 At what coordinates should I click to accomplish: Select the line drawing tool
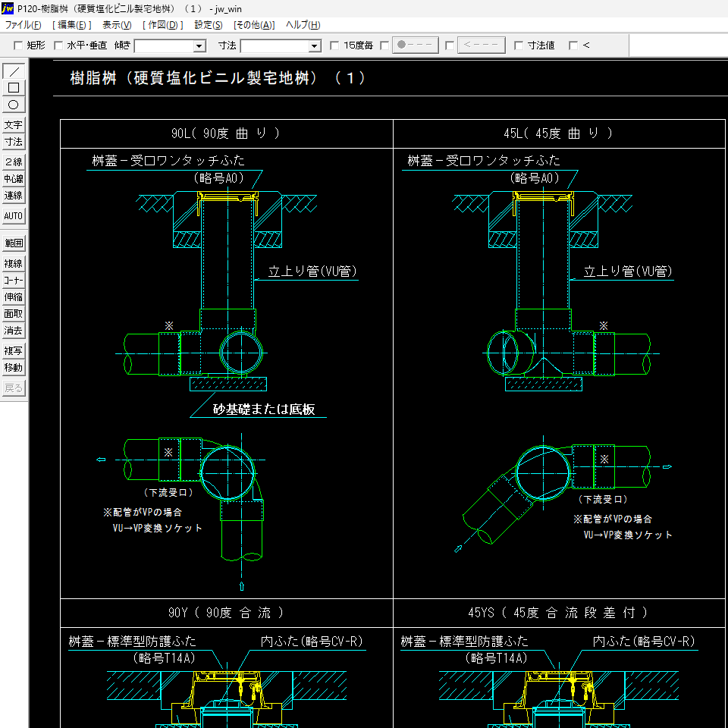(x=14, y=71)
